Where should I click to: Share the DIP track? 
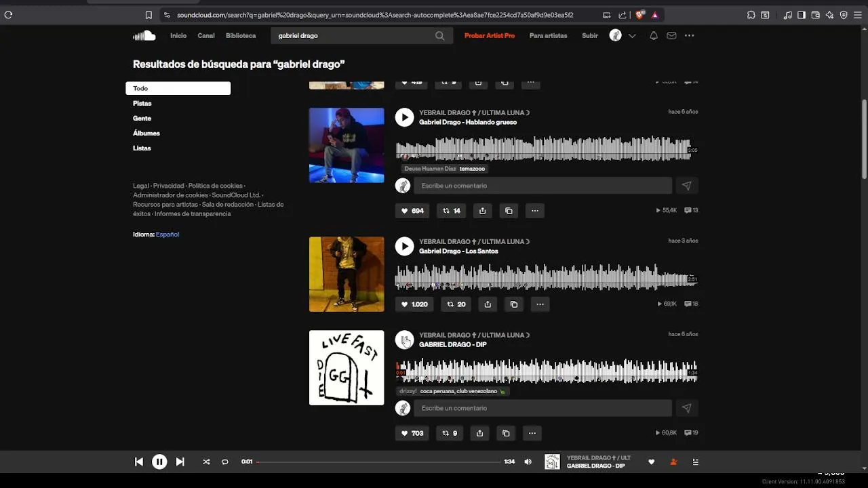pyautogui.click(x=479, y=433)
